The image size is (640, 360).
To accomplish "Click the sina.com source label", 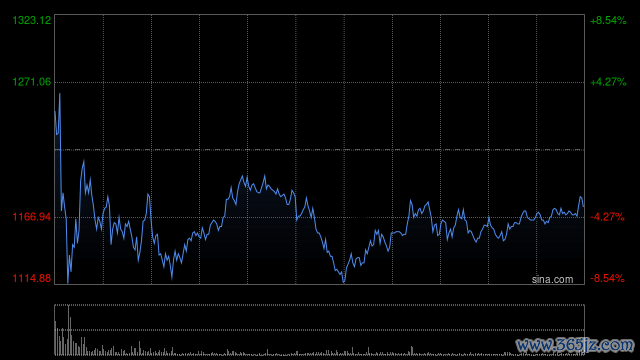I will point(552,280).
